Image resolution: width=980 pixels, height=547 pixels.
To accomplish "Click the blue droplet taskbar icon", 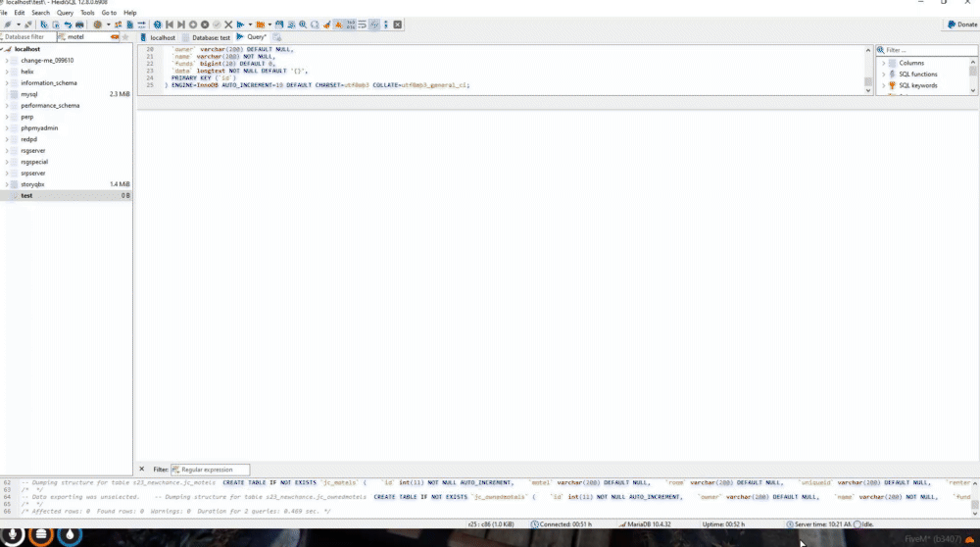I will tap(70, 535).
